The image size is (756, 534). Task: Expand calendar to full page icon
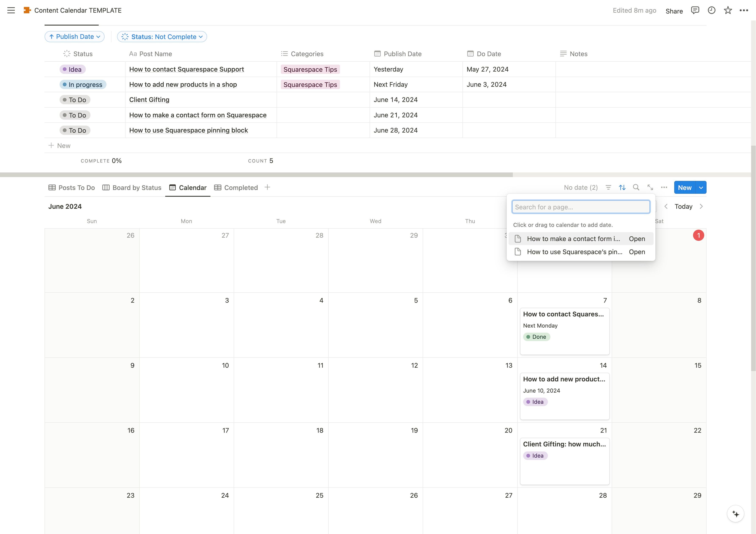click(x=650, y=188)
